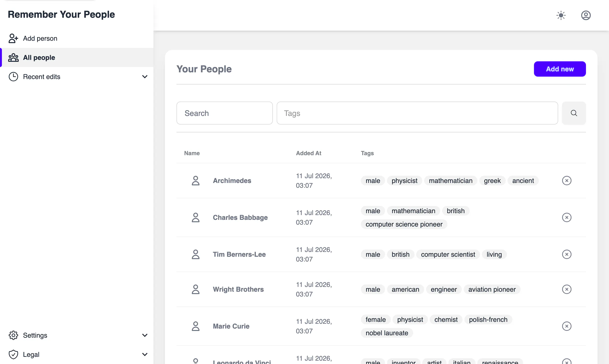Open the Marie Curie name link

click(231, 326)
